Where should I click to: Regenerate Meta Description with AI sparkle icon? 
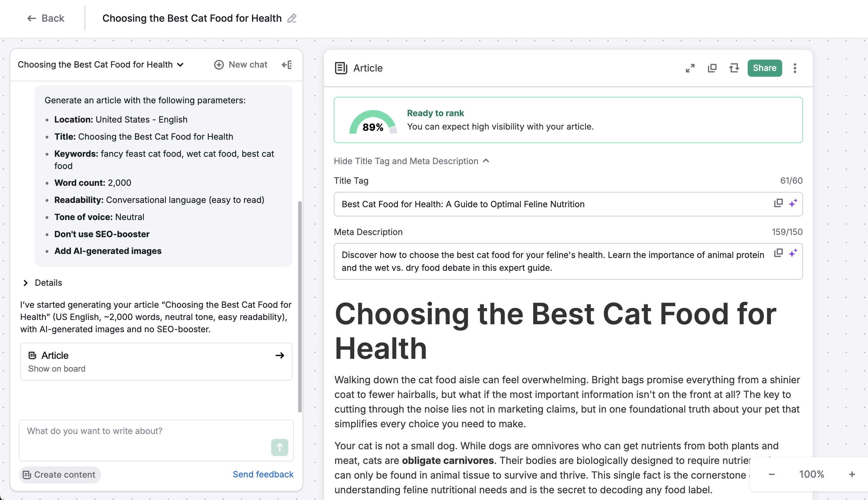point(793,253)
